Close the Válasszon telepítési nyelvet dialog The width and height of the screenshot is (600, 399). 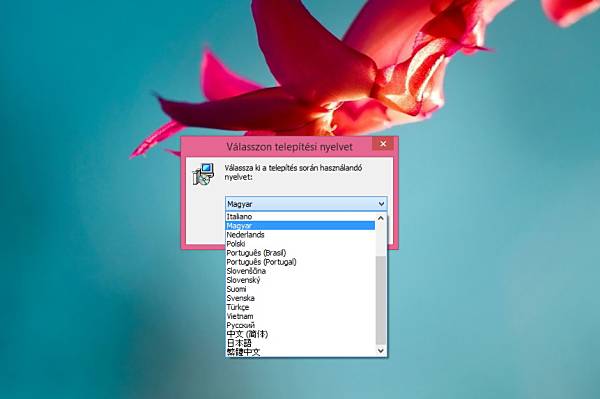(x=383, y=144)
